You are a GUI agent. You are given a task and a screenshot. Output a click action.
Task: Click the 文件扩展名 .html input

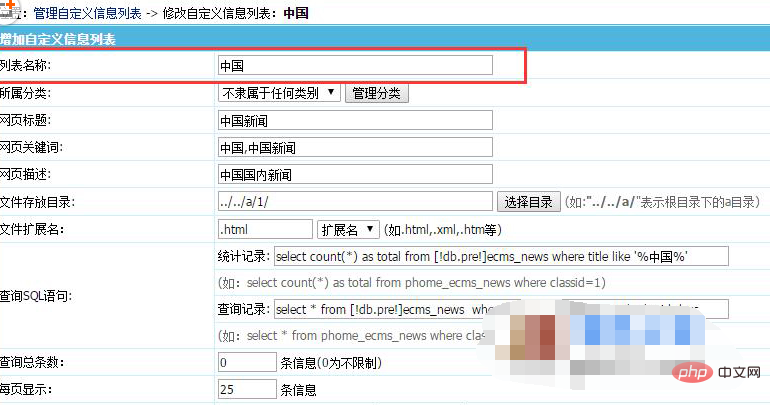click(x=265, y=229)
